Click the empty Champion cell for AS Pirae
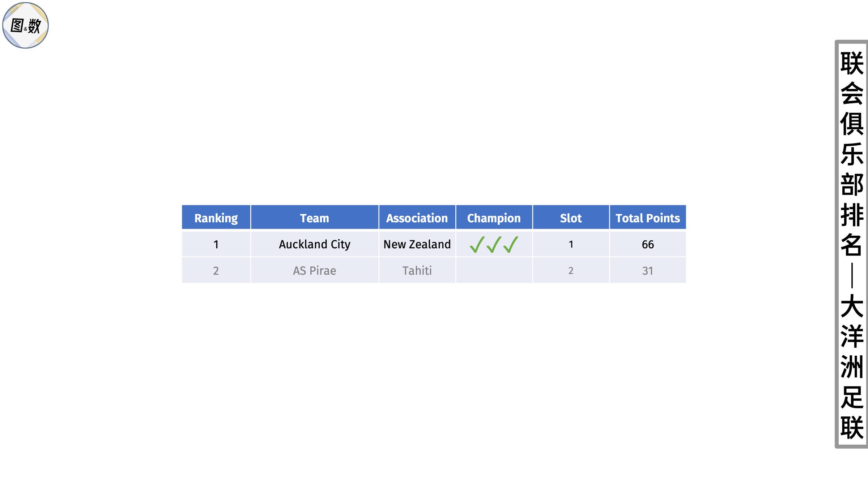This screenshot has height=488, width=868. [494, 270]
